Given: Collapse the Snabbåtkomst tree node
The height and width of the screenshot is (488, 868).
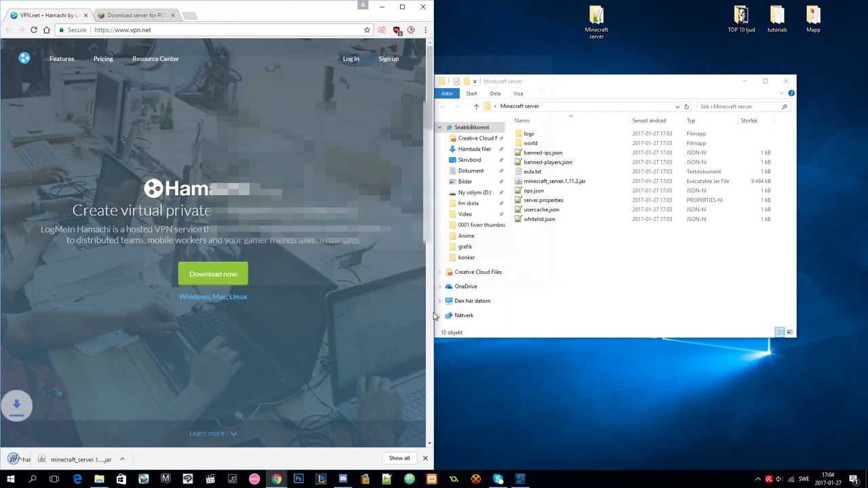Looking at the screenshot, I should click(439, 127).
